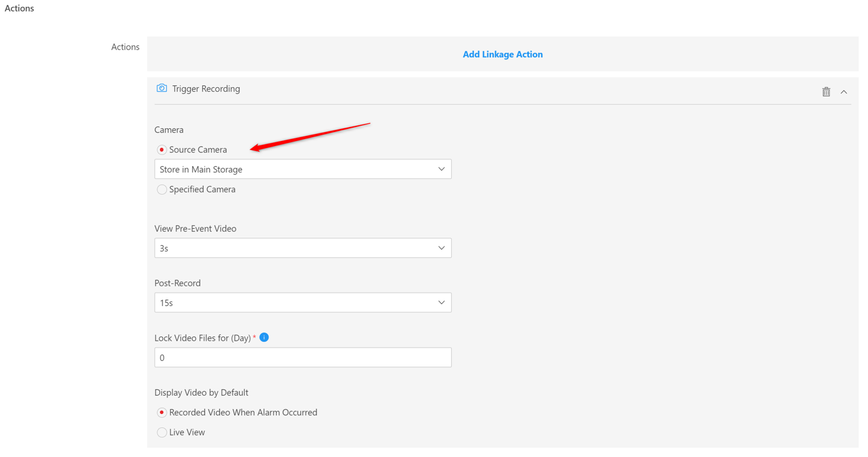Open the Post-Record duration dropdown
This screenshot has height=457, width=868.
tap(303, 303)
